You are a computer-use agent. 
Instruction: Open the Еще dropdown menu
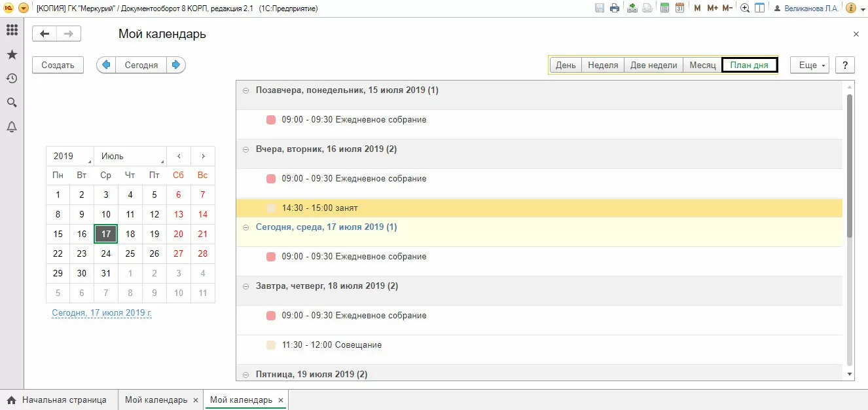810,65
